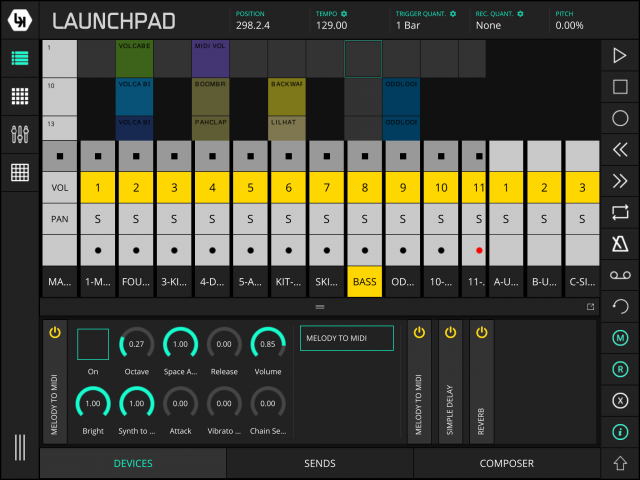This screenshot has width=640, height=480.
Task: Click the rewind double-chevron icon
Action: (x=619, y=150)
